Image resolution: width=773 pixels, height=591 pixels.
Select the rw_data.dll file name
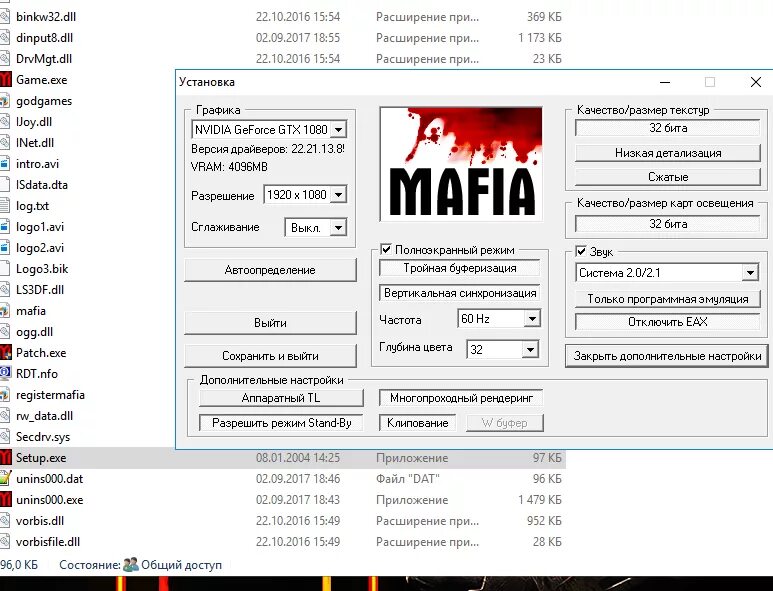44,416
